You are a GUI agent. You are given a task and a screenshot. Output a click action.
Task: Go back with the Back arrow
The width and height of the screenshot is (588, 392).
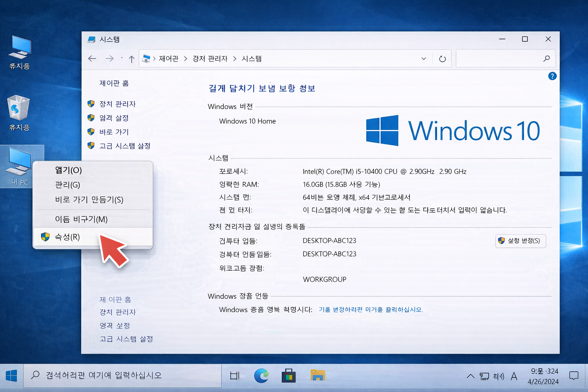tap(92, 59)
